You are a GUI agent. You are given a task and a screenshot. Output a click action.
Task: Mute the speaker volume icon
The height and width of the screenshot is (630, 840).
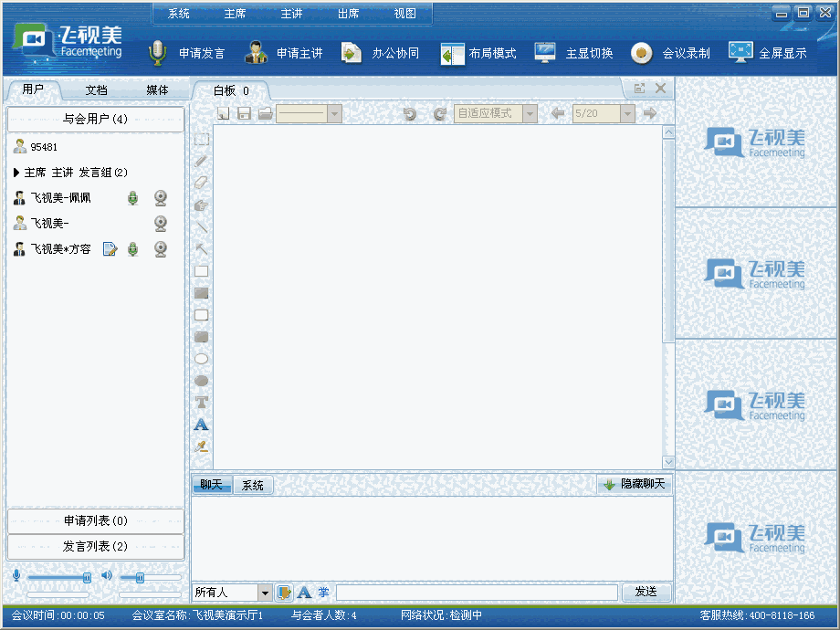point(107,575)
